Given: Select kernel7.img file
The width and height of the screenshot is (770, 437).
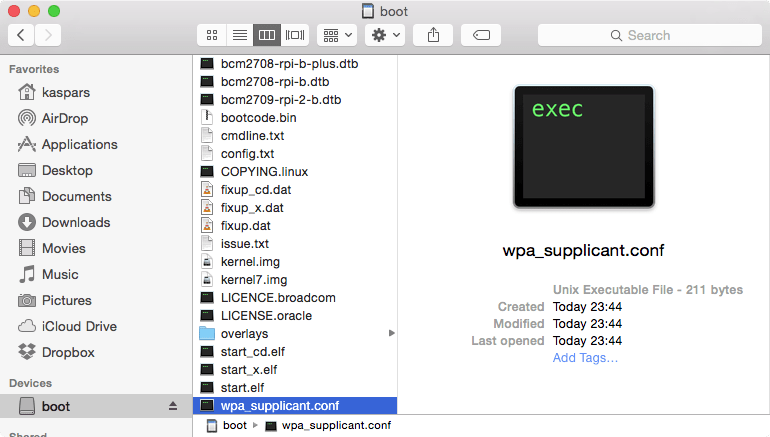Looking at the screenshot, I should [x=295, y=280].
